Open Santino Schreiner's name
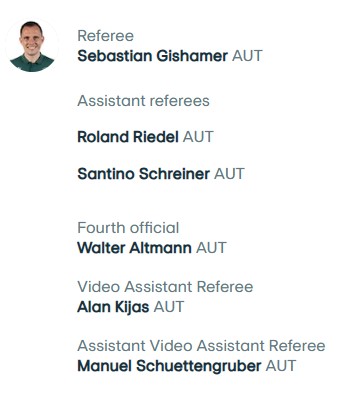360x408 pixels. (144, 174)
